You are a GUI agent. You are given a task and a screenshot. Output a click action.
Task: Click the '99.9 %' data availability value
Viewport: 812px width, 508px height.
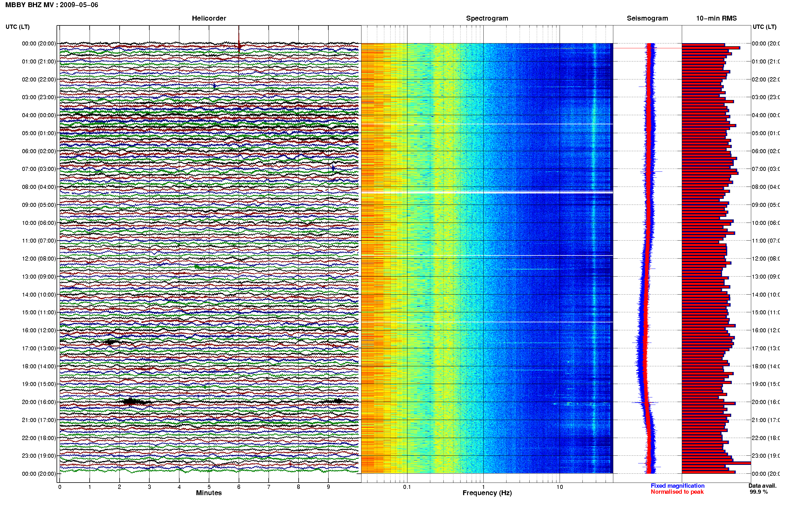tap(759, 492)
